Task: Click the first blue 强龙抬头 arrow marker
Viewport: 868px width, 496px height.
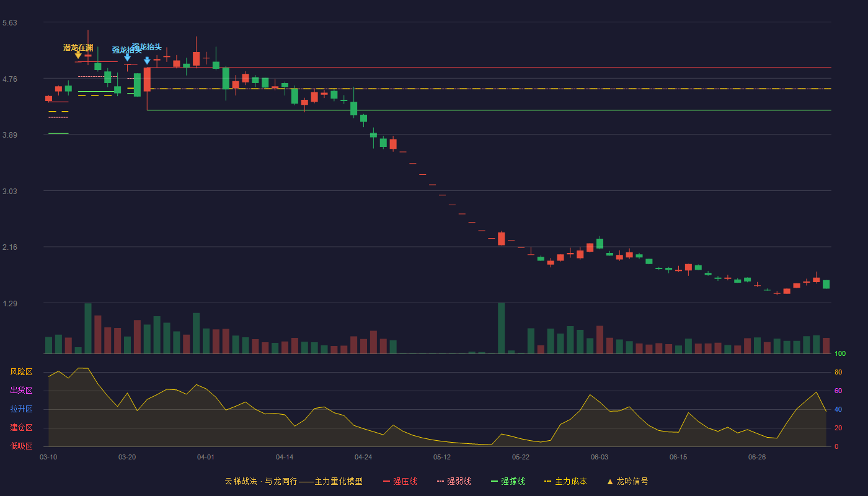Action: coord(127,58)
